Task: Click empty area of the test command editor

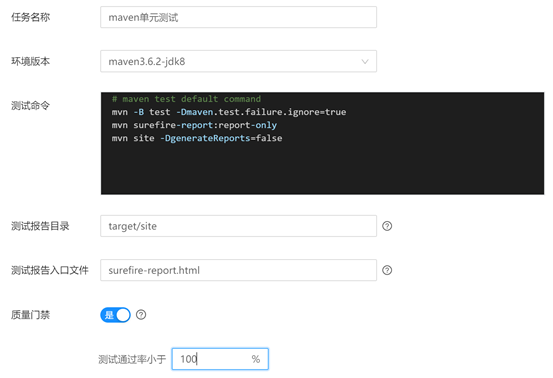Action: point(322,169)
